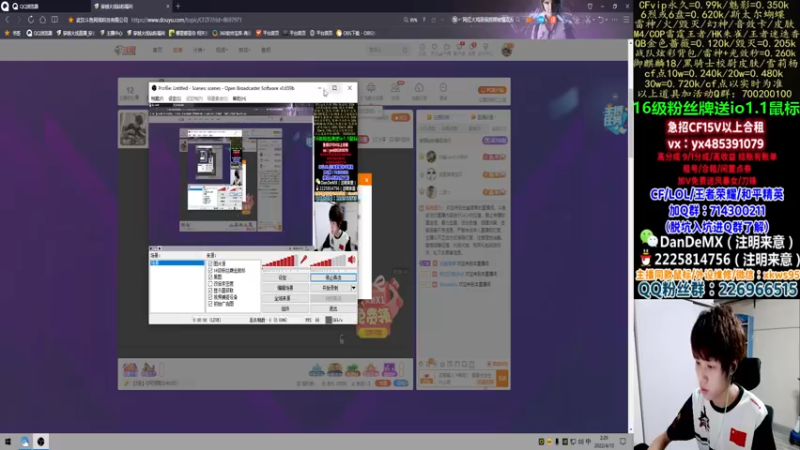Toggle the 显示器获取 monitor capture checkbox
The height and width of the screenshot is (450, 800).
[210, 290]
